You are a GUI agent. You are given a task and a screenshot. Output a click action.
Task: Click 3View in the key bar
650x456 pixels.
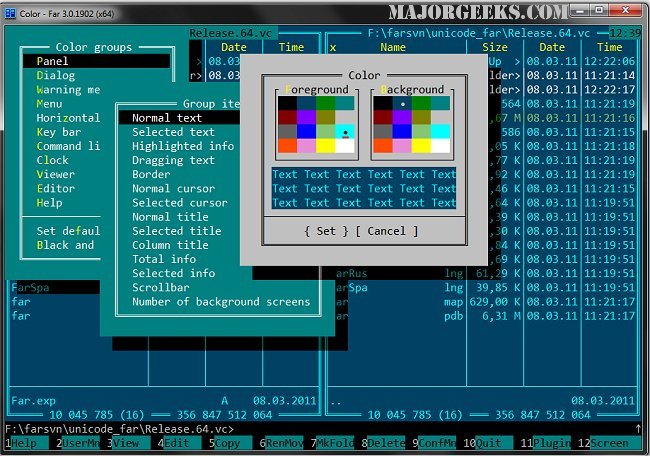coord(128,443)
